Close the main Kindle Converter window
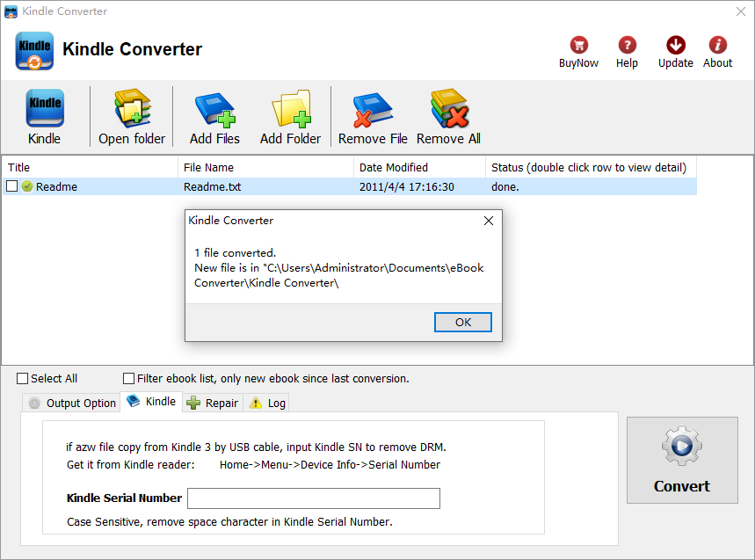Screen dimensions: 755x560 coord(741,11)
